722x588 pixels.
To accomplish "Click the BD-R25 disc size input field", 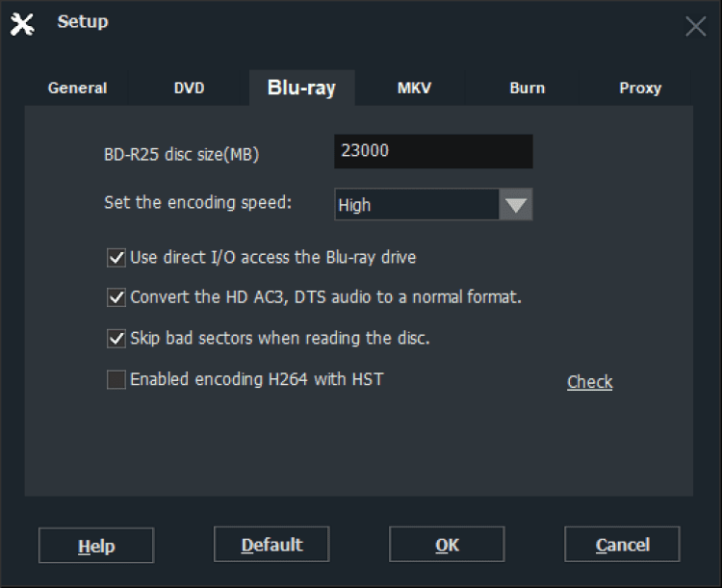I will point(433,151).
